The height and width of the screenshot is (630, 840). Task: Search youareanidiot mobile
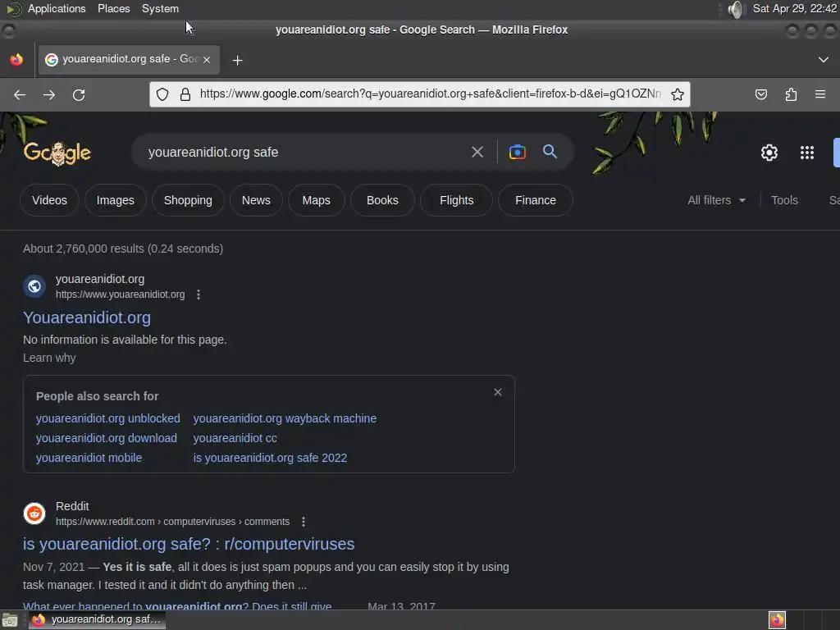tap(89, 458)
